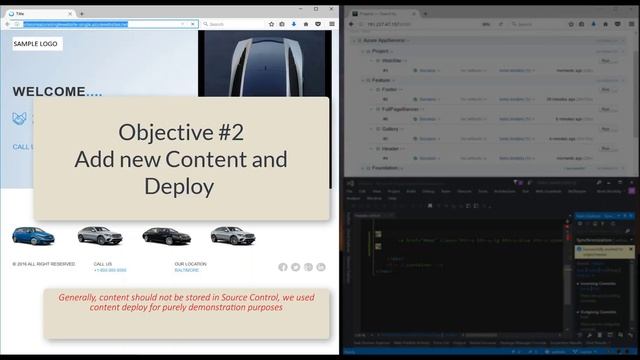Screen dimensions: 640x360
Task: Run the Footer build in TeamCity
Action: pyautogui.click(x=606, y=89)
